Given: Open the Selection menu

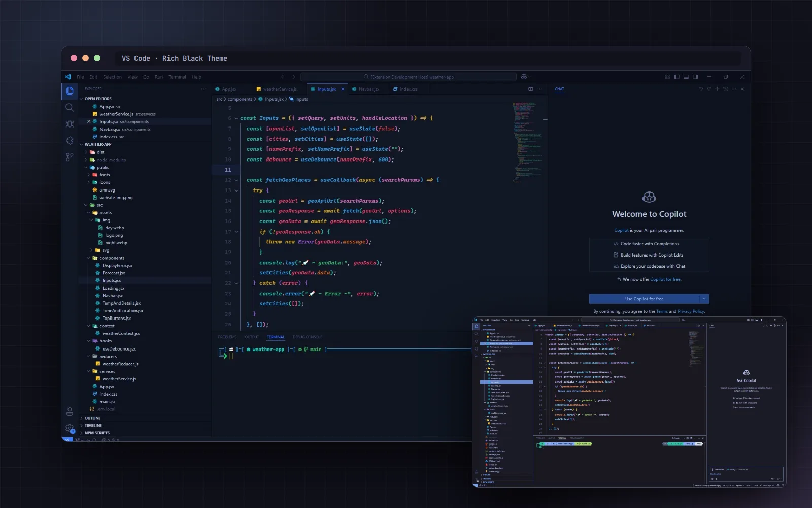Looking at the screenshot, I should pos(112,77).
